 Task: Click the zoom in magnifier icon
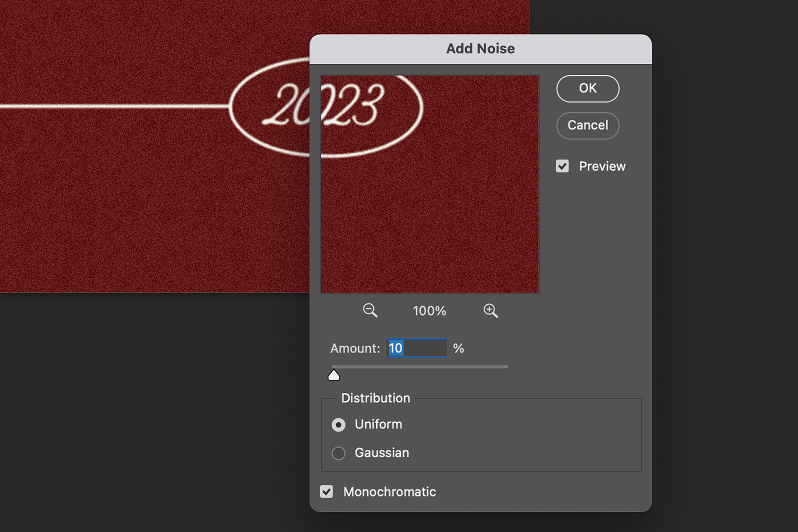point(490,310)
